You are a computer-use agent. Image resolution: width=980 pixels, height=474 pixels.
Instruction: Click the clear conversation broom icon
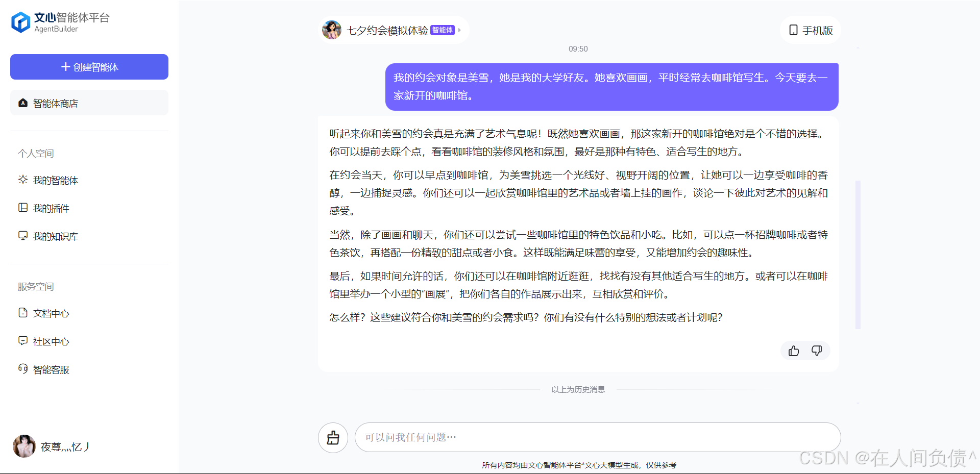(x=333, y=437)
